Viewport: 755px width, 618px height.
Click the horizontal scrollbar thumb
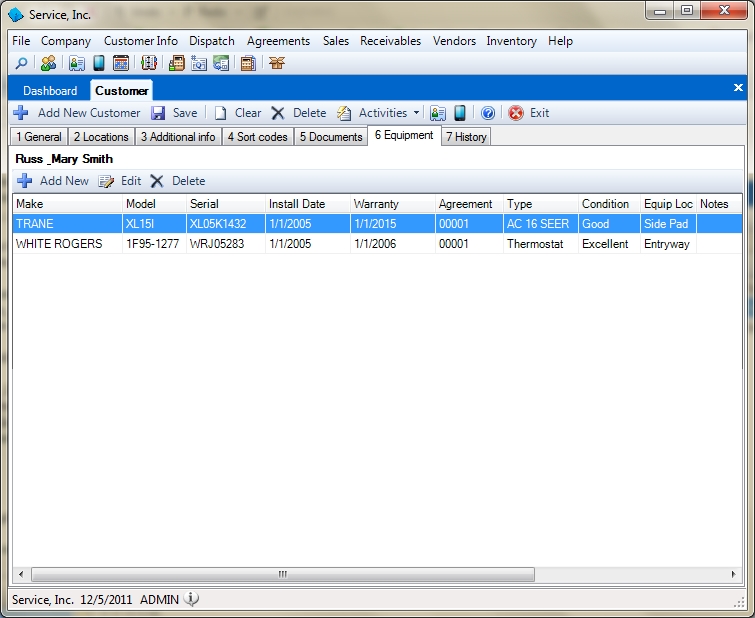(x=283, y=574)
